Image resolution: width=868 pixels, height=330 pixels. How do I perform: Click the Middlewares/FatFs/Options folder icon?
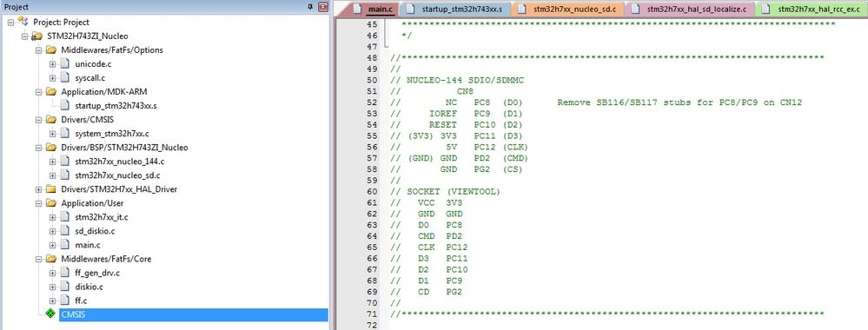(51, 49)
